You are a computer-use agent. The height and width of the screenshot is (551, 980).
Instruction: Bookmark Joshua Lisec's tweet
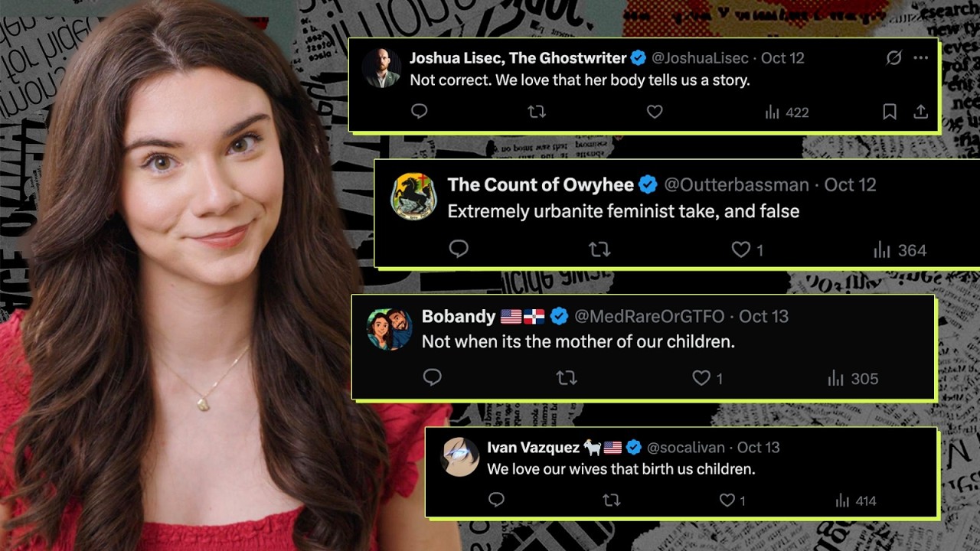point(890,112)
